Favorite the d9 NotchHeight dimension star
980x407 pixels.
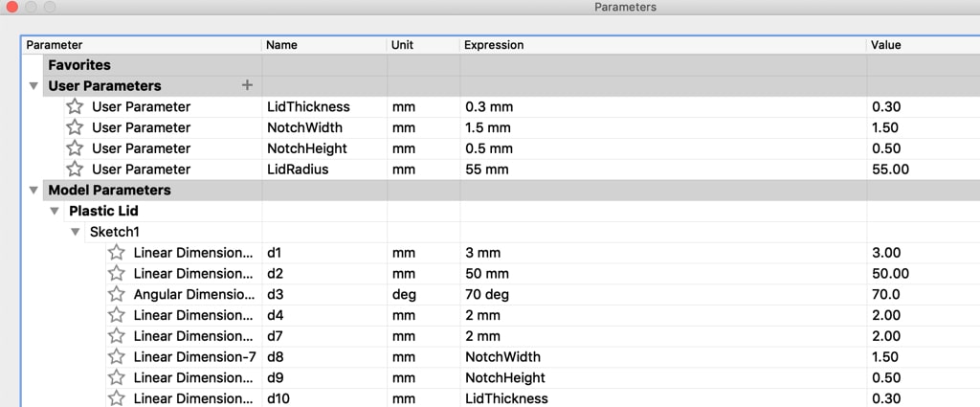point(116,377)
